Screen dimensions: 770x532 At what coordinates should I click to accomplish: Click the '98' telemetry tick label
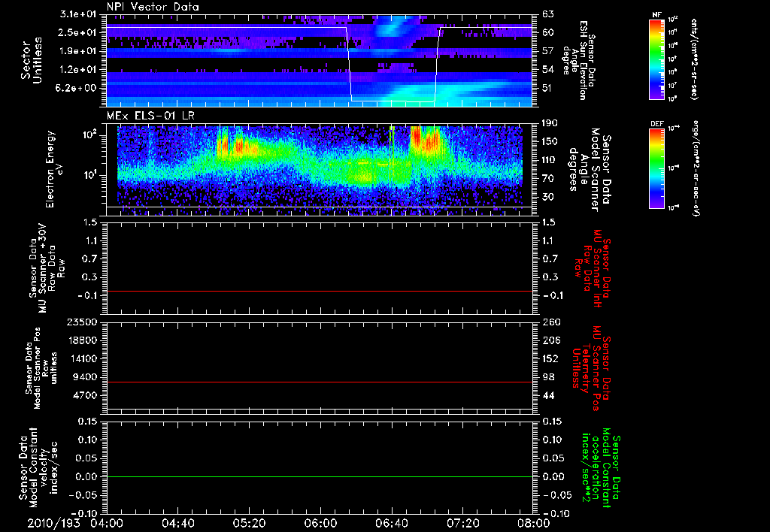point(548,377)
